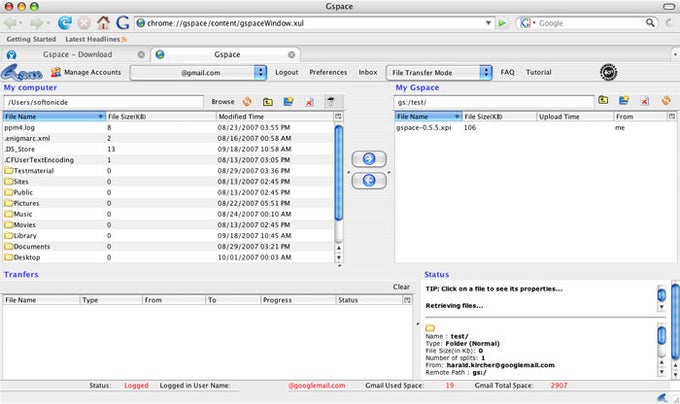680x404 pixels.
Task: Click the round black Gspace badge icon
Action: click(608, 72)
